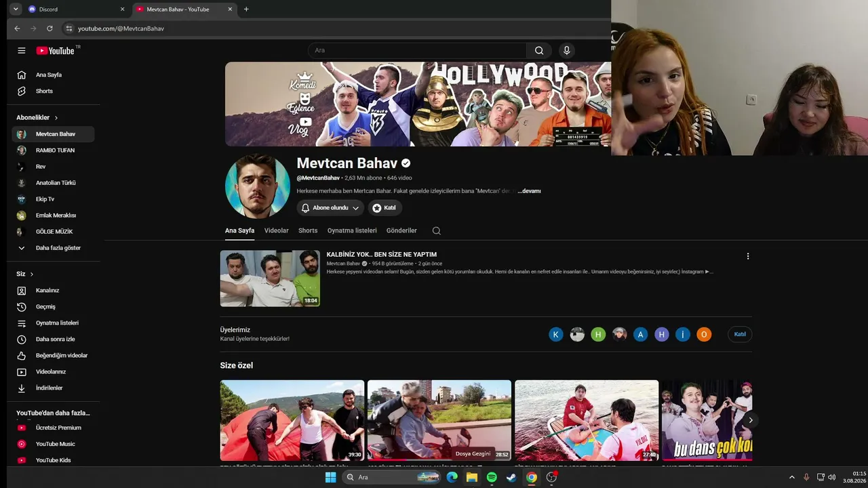This screenshot has width=868, height=488.
Task: Click the blue K member avatar
Action: 556,334
